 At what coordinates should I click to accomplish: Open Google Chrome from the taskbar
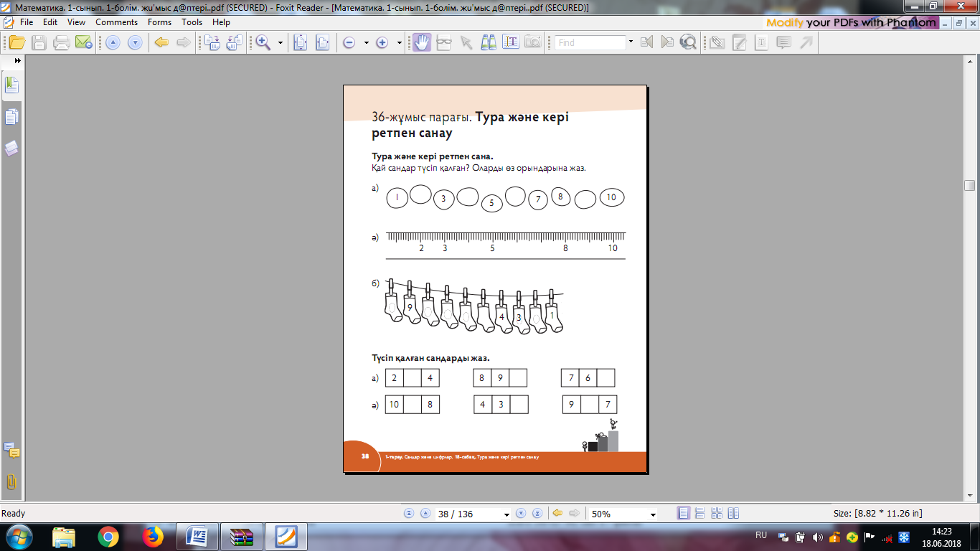click(108, 537)
